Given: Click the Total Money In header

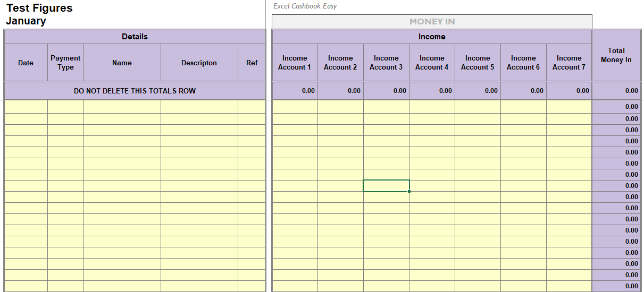Looking at the screenshot, I should pyautogui.click(x=616, y=55).
